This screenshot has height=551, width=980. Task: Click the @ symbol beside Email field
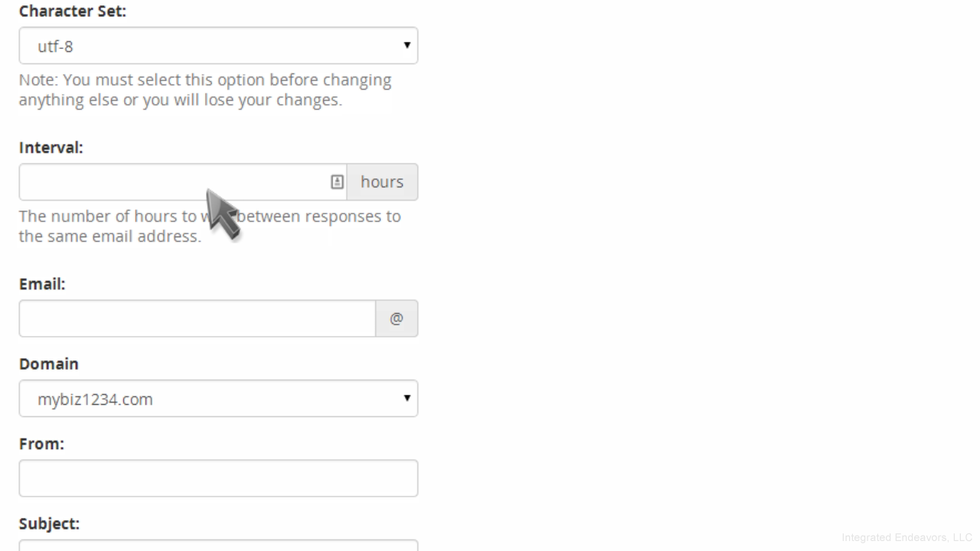pyautogui.click(x=397, y=318)
